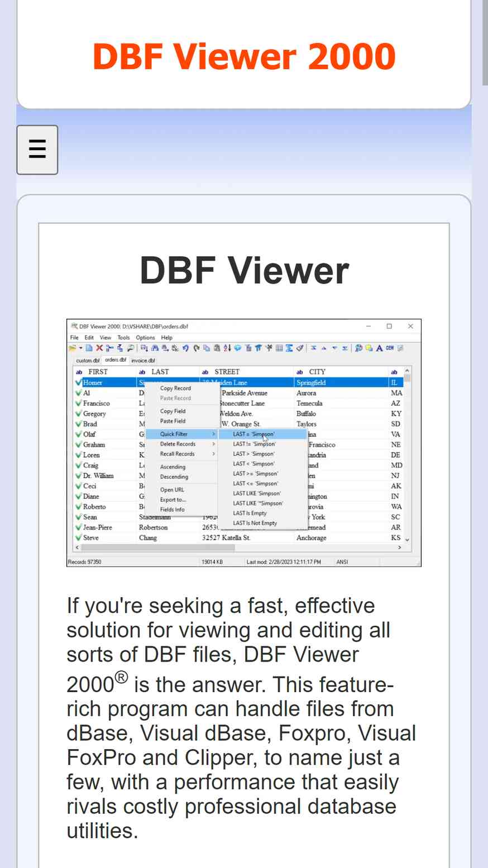This screenshot has height=868, width=488.
Task: Toggle the green check on the Olaf row
Action: point(78,434)
